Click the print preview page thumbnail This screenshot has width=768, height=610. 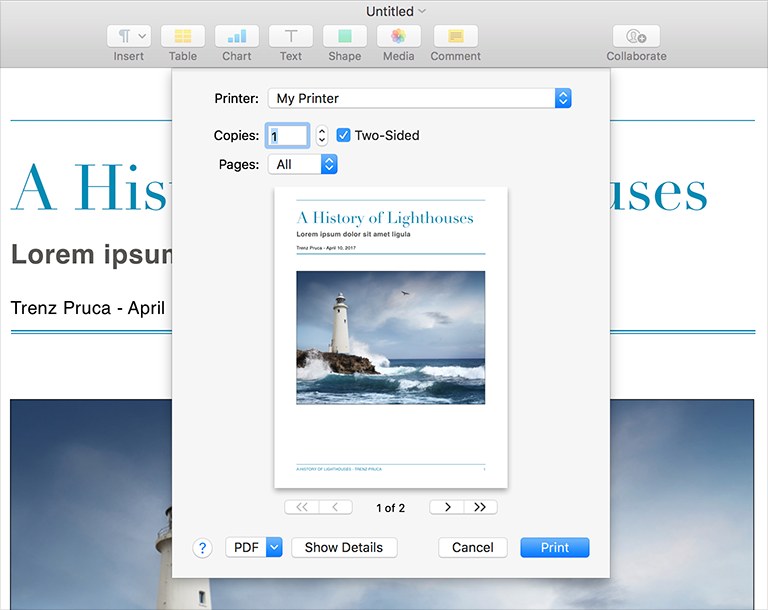[x=391, y=338]
